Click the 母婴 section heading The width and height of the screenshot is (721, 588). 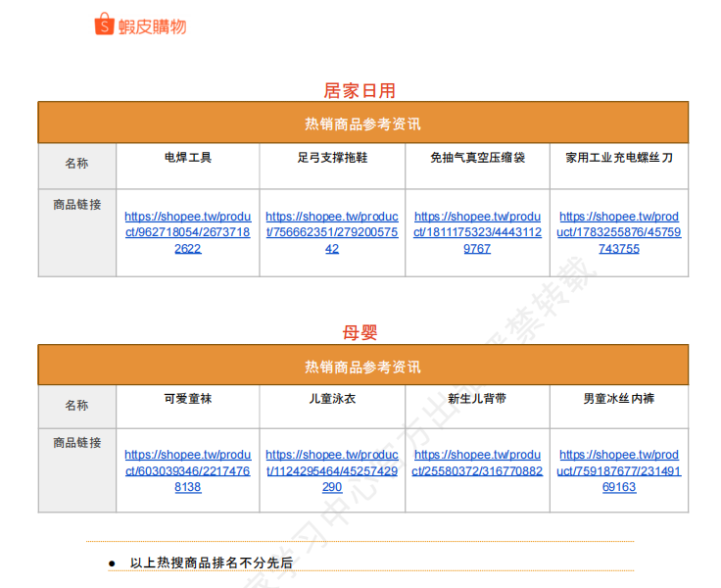click(x=360, y=332)
